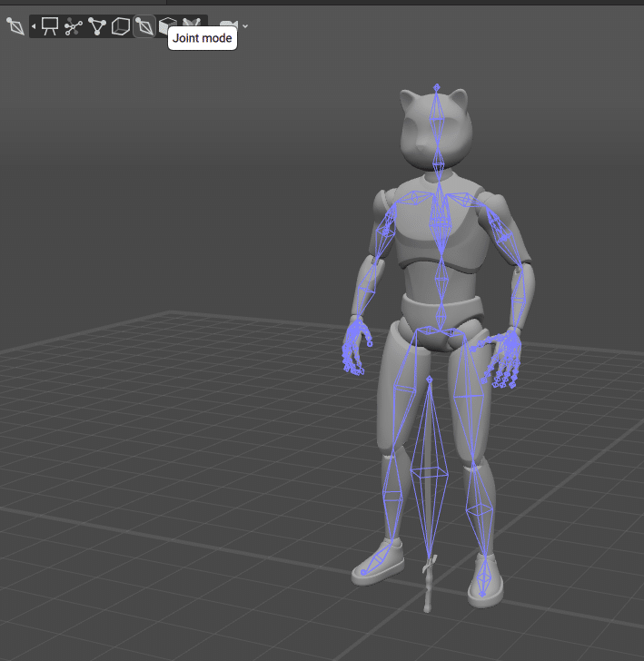Collapse the mode palette with the left arrow
644x661 pixels.
pyautogui.click(x=34, y=26)
